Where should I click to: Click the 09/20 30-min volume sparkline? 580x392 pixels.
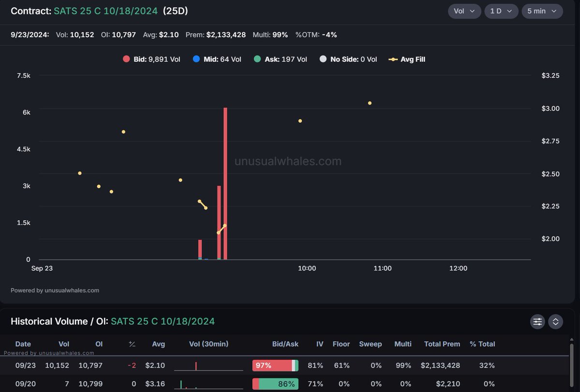pos(208,384)
